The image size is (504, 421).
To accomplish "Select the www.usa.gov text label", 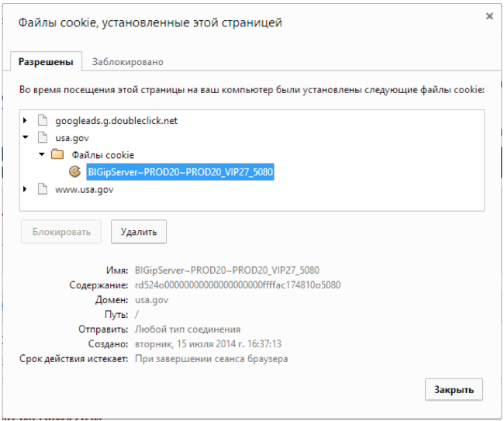I will (85, 189).
